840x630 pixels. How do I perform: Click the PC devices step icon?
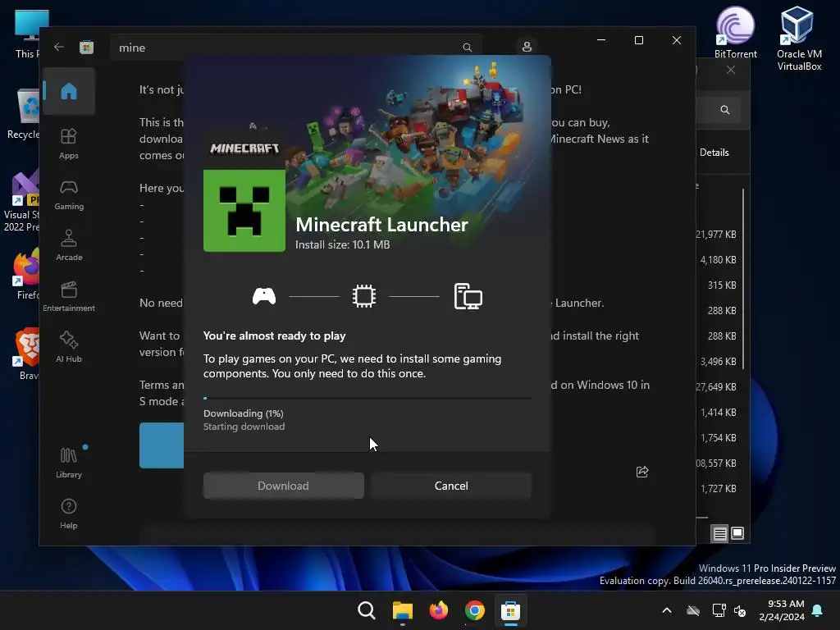point(468,296)
